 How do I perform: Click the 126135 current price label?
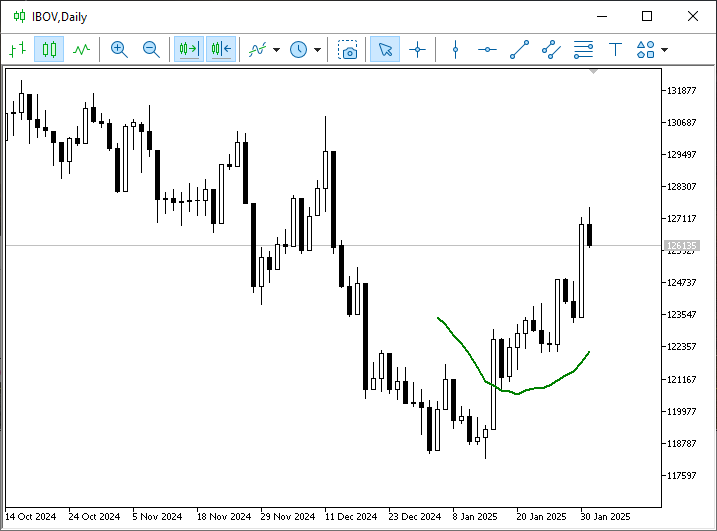tap(681, 246)
